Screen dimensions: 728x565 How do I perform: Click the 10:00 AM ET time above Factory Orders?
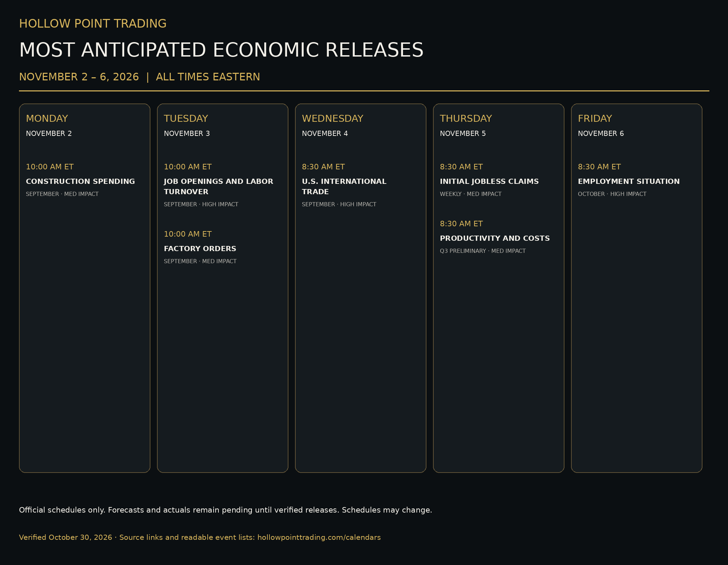pyautogui.click(x=188, y=234)
